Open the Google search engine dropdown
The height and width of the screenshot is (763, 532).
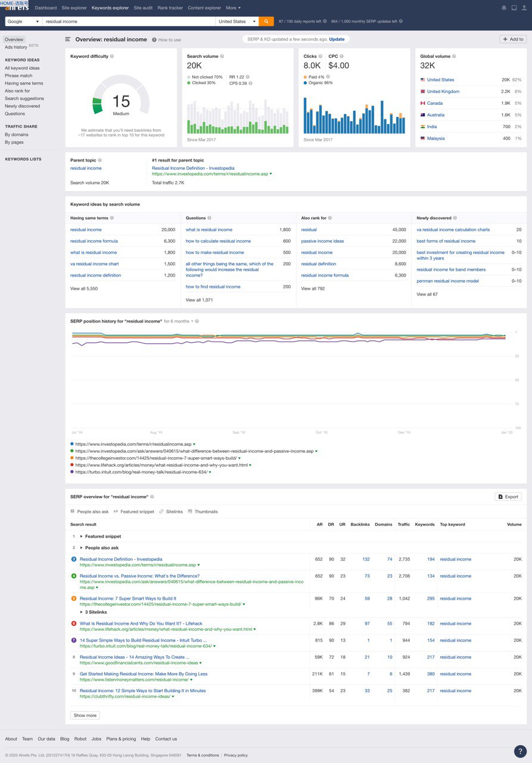23,21
